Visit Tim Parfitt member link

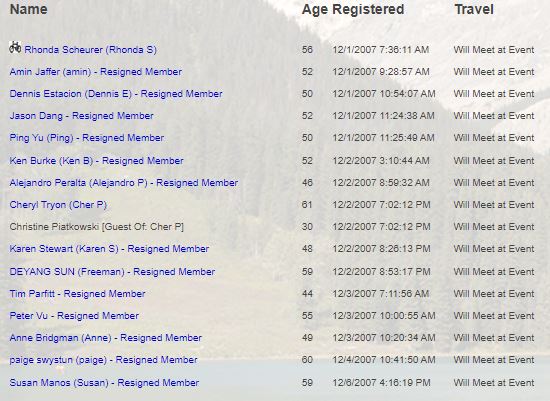pyautogui.click(x=78, y=294)
